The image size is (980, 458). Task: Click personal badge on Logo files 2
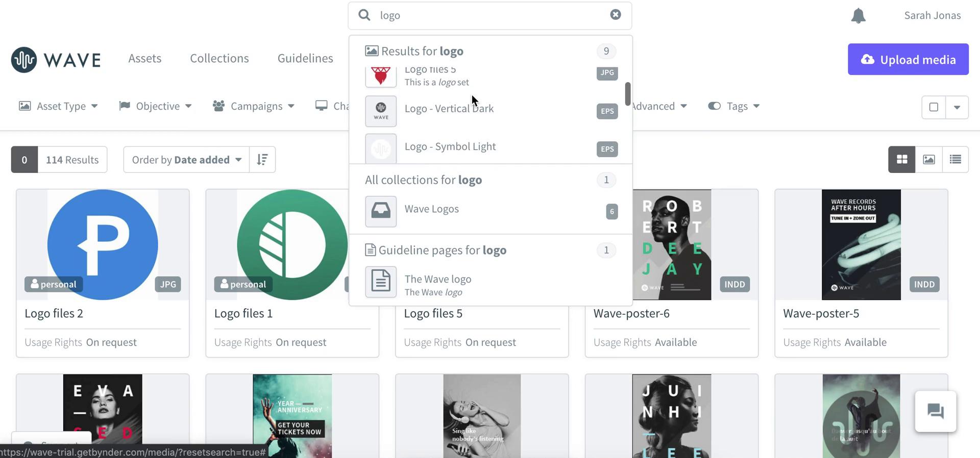tap(54, 284)
